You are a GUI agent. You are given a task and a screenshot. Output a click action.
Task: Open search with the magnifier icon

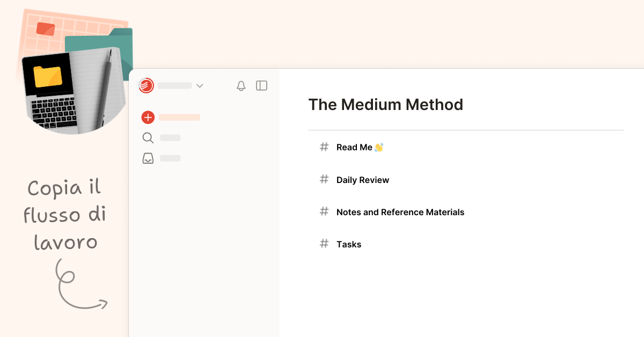(x=148, y=138)
